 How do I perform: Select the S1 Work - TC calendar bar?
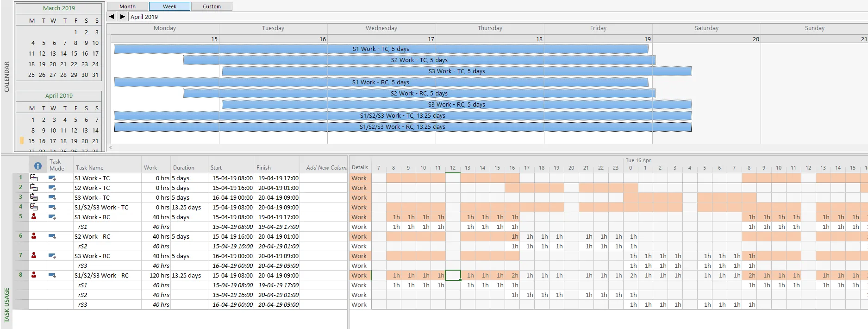point(381,49)
